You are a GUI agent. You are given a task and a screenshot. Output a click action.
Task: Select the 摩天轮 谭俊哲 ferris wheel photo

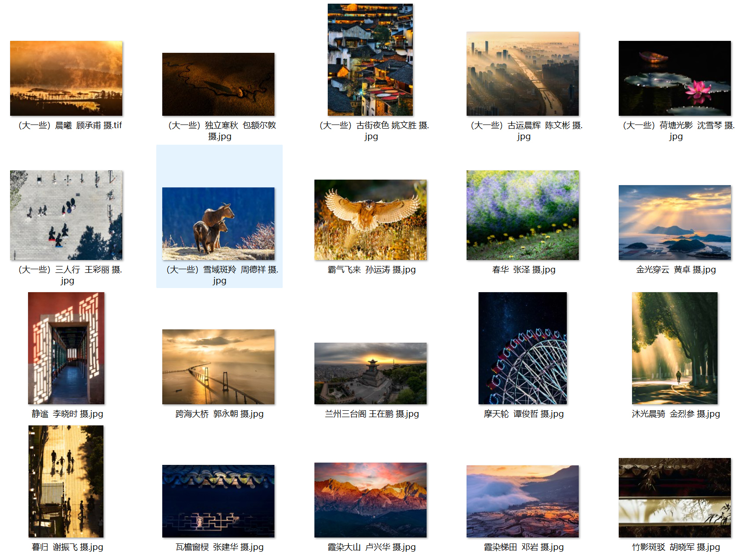(523, 348)
